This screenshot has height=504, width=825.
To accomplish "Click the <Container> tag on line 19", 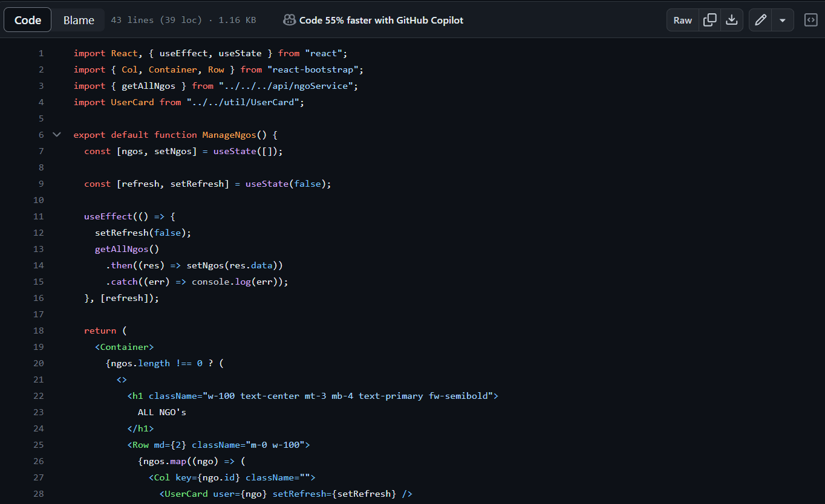I will 125,347.
